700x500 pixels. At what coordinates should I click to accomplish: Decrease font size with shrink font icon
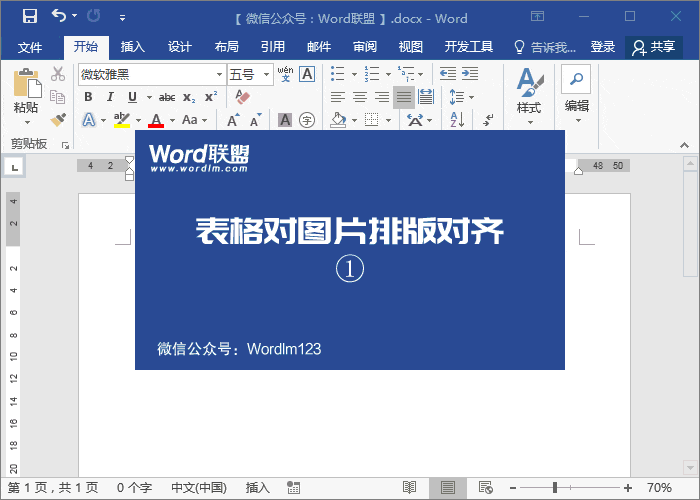(x=255, y=120)
